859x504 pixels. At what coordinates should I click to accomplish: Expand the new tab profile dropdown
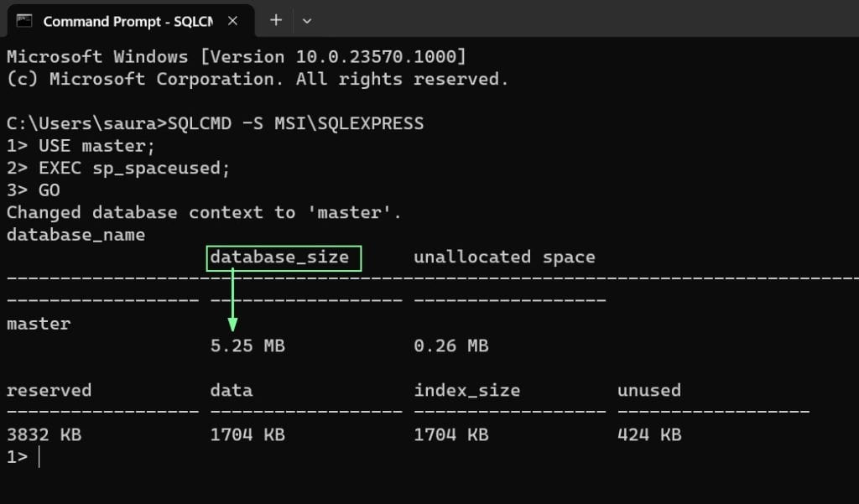coord(307,21)
